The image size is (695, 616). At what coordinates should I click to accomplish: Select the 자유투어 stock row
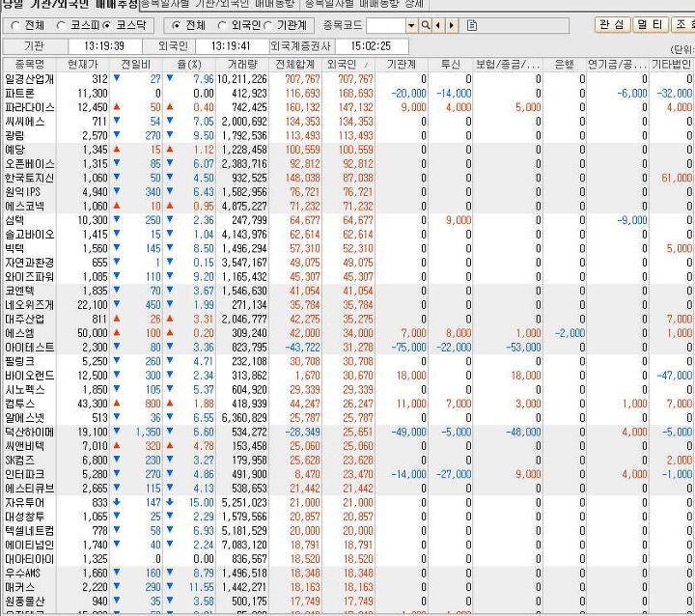(347, 502)
